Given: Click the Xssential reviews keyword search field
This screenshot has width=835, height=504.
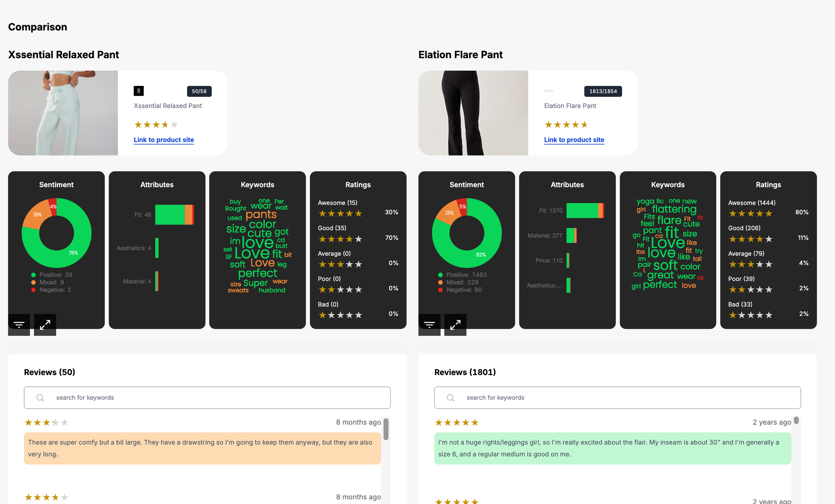Looking at the screenshot, I should point(207,397).
